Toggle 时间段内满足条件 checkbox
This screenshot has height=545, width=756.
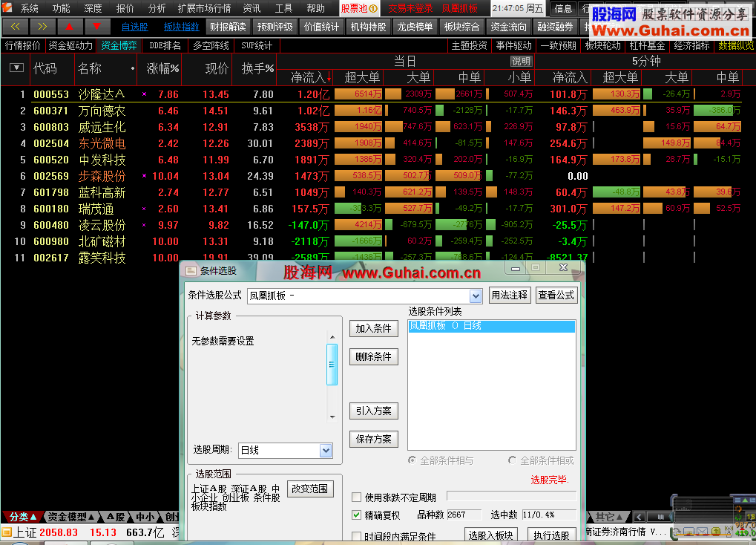356,536
